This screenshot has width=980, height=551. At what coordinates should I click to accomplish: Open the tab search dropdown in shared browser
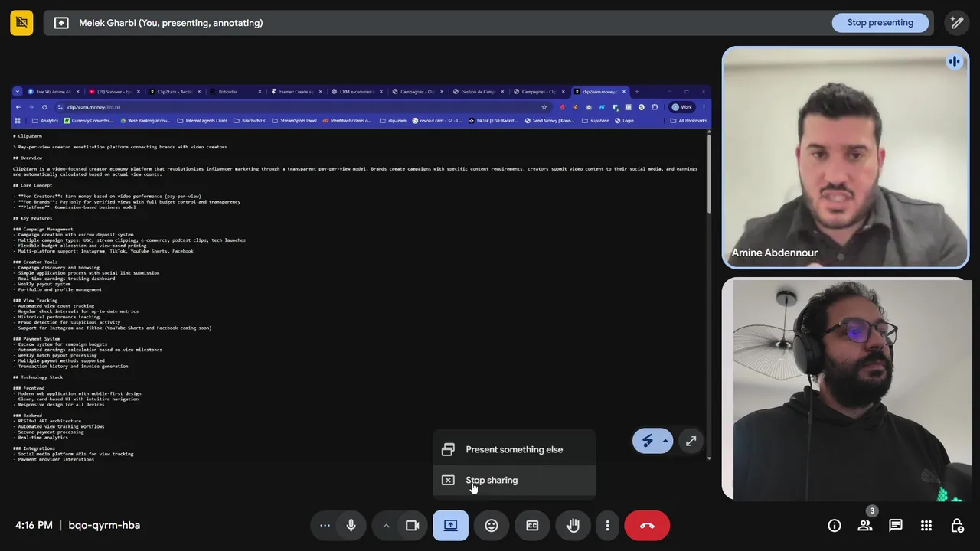click(18, 92)
